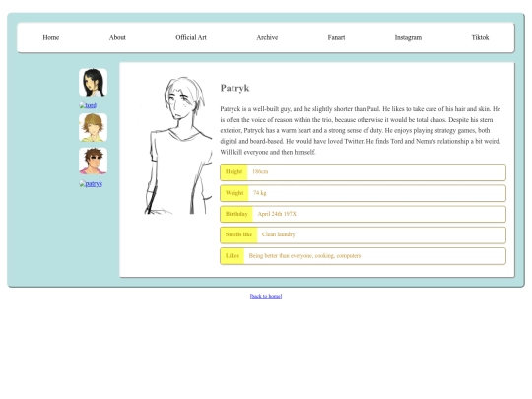This screenshot has width=532, height=399.
Task: Click 'Being better than everyone, cooking, computers'
Action: tap(304, 256)
